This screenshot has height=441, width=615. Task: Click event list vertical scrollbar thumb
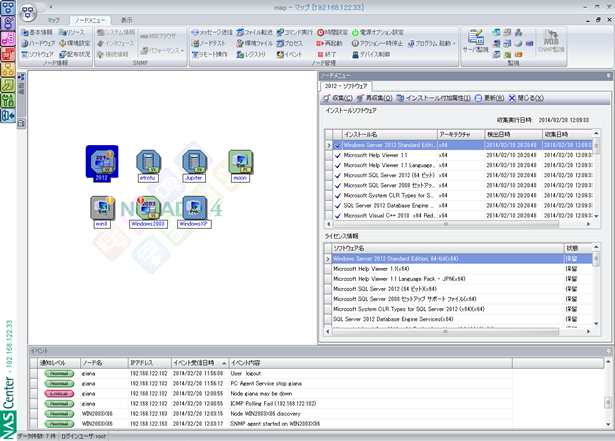[608, 402]
